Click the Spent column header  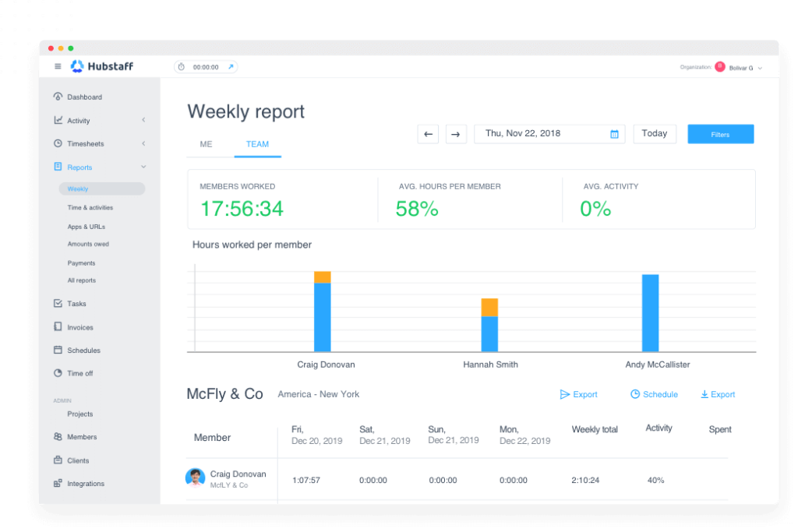pos(720,429)
